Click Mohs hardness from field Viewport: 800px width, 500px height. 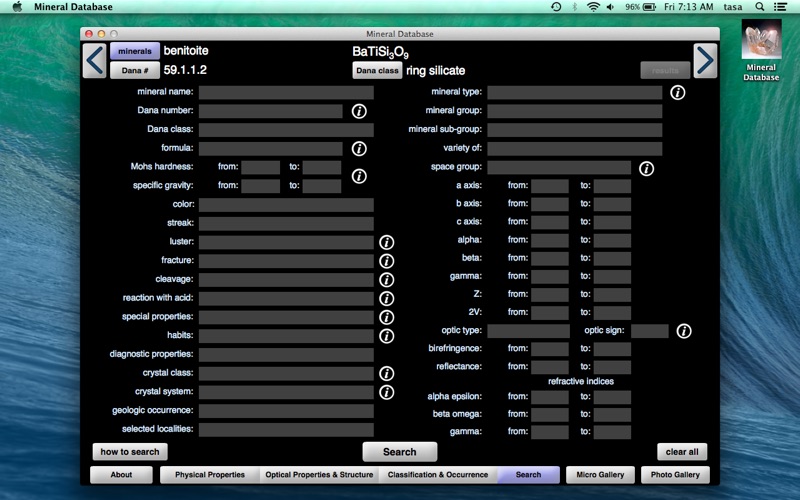coord(260,167)
